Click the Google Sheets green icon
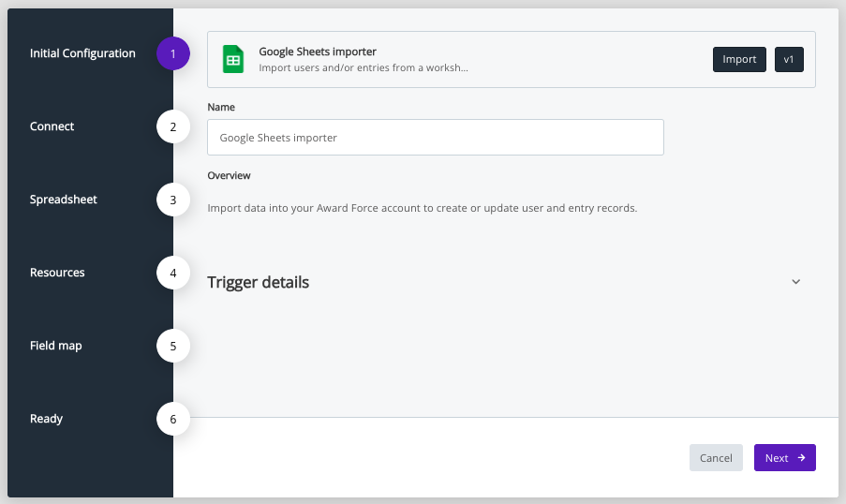Viewport: 846px width, 504px height. pyautogui.click(x=233, y=59)
